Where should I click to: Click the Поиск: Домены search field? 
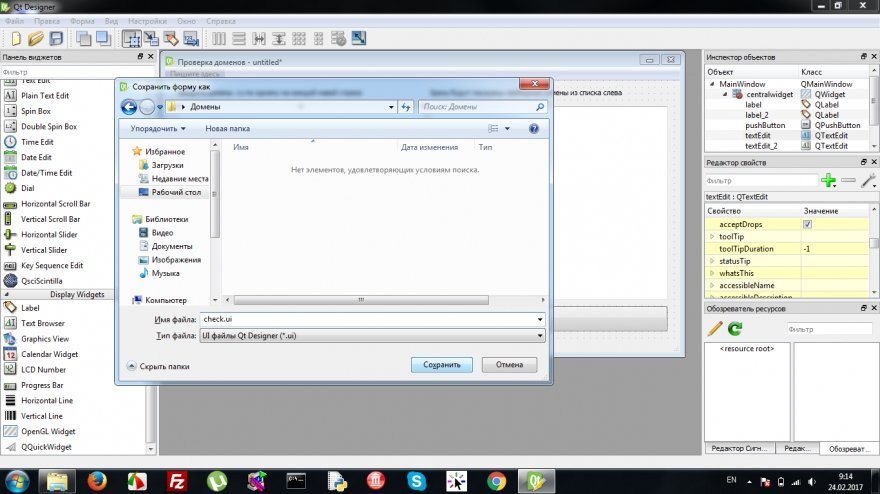[483, 107]
